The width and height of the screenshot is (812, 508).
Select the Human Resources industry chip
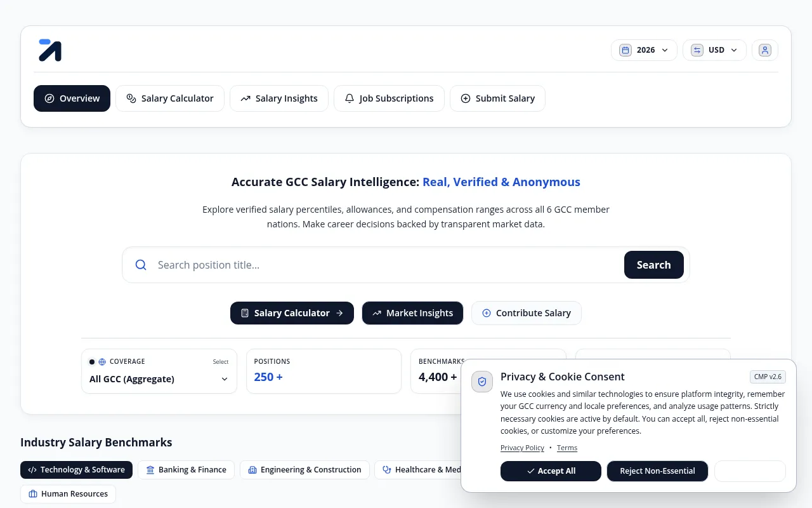pos(68,494)
